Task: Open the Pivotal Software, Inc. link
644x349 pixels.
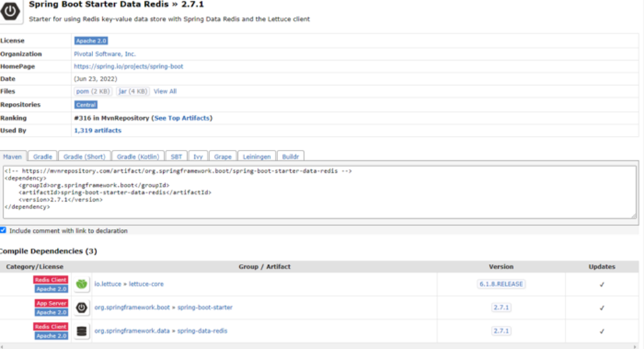Action: click(105, 54)
